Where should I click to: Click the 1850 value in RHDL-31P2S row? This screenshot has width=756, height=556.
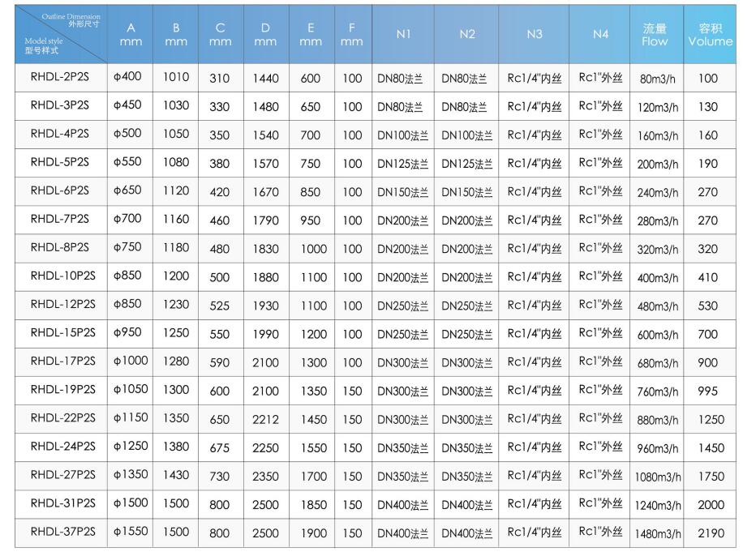tap(314, 504)
